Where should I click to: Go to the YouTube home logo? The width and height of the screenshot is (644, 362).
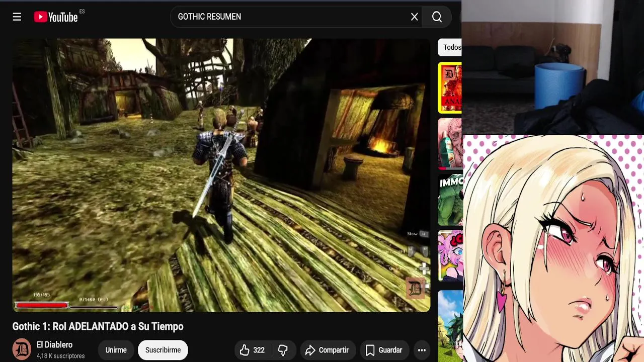tap(56, 17)
